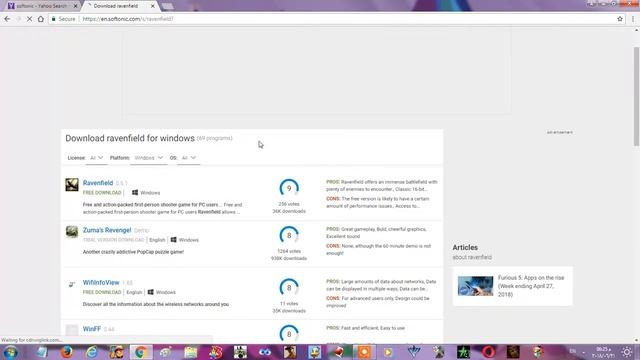This screenshot has height=360, width=640.
Task: Open the OS filter dropdown
Action: [x=189, y=158]
